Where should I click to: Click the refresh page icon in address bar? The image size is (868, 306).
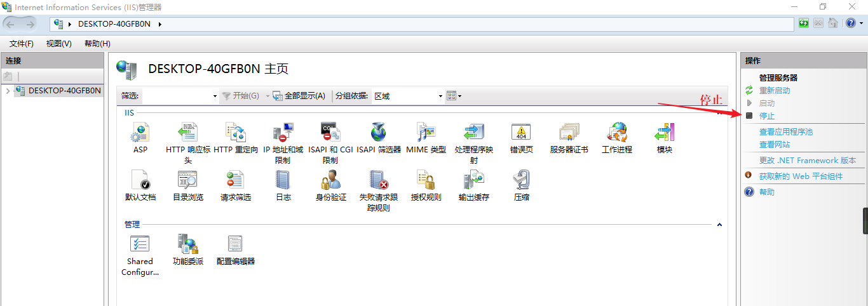[804, 23]
